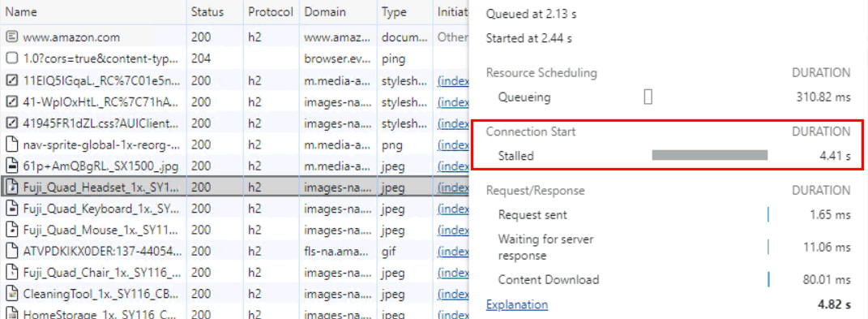Open initiator link of 11EIQ5IGqaL stylesheet row

coord(453,80)
